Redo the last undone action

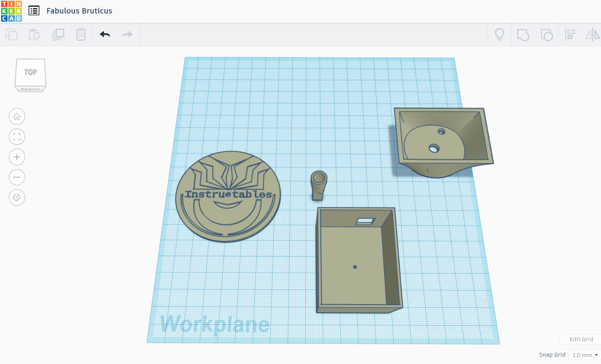coord(127,34)
